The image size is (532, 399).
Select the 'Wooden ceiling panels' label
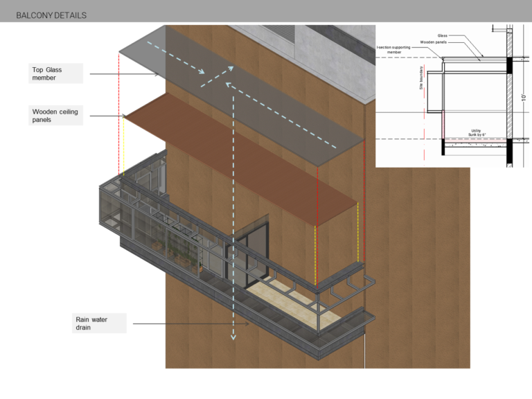(x=55, y=116)
